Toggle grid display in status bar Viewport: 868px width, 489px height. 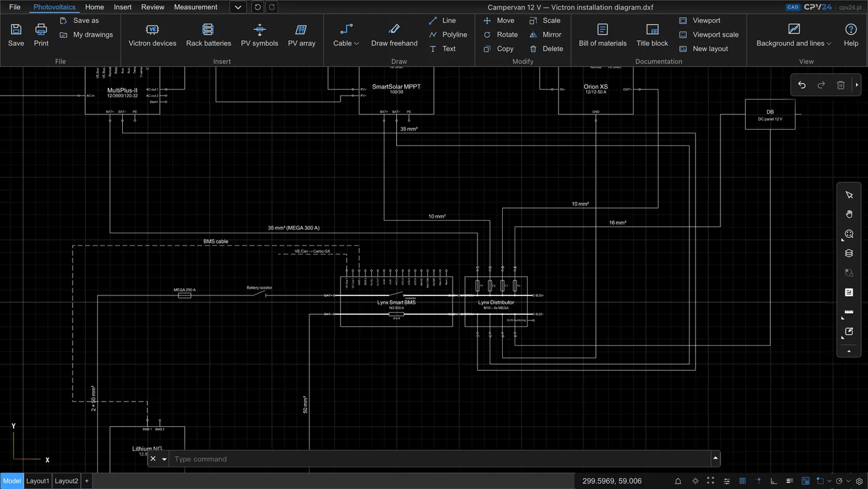coord(743,481)
